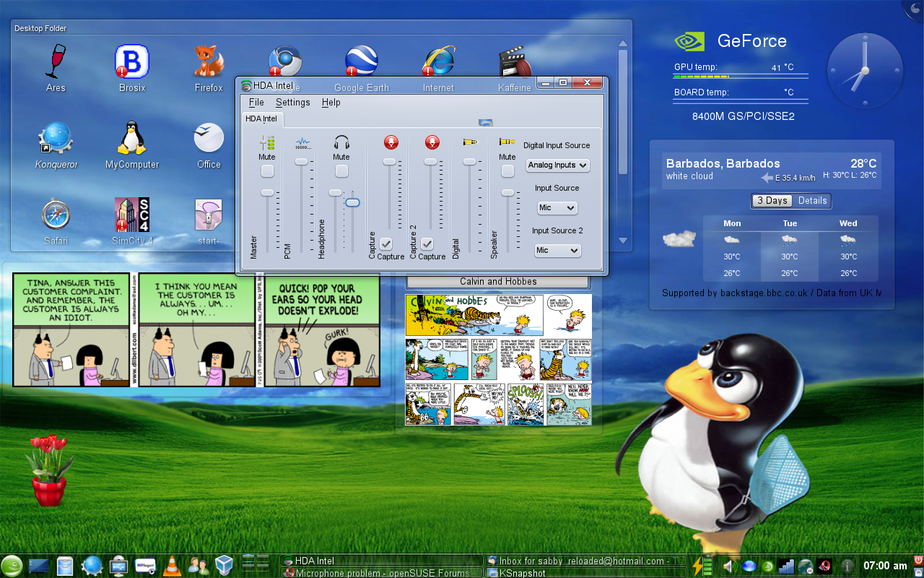Switch weather view to Details
This screenshot has width=924, height=578.
(x=812, y=201)
